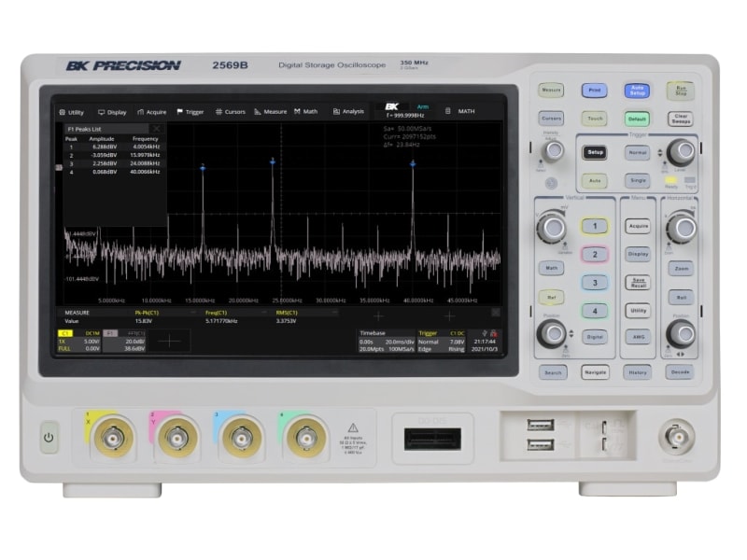Open the Utility menu on screen
This screenshot has height=560, width=747.
pyautogui.click(x=72, y=112)
